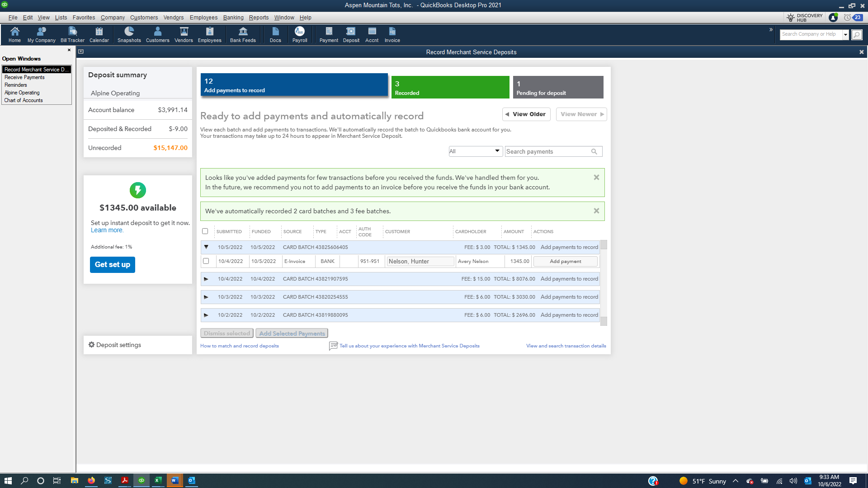The image size is (868, 488).
Task: Collapse the CARD BATCH 43825606405 row
Action: point(206,247)
